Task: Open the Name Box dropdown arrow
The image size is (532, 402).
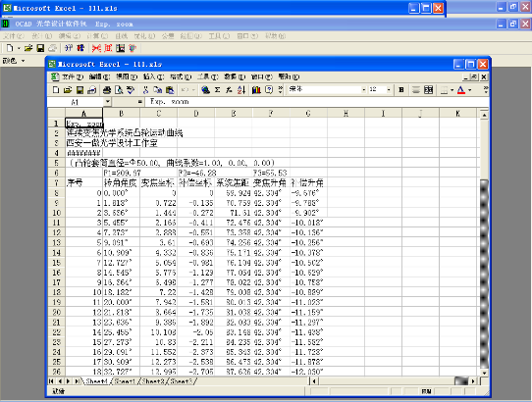Action: point(107,101)
